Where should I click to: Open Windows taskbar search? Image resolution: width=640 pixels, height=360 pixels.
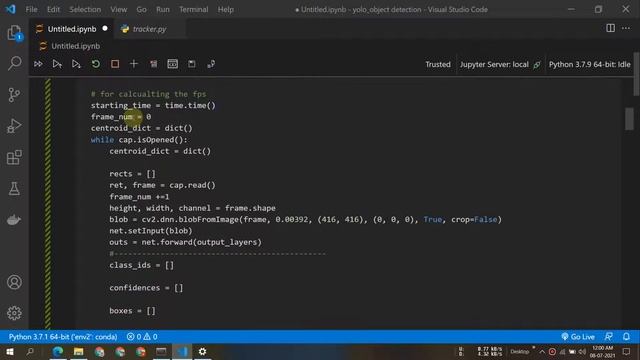(x=30, y=351)
